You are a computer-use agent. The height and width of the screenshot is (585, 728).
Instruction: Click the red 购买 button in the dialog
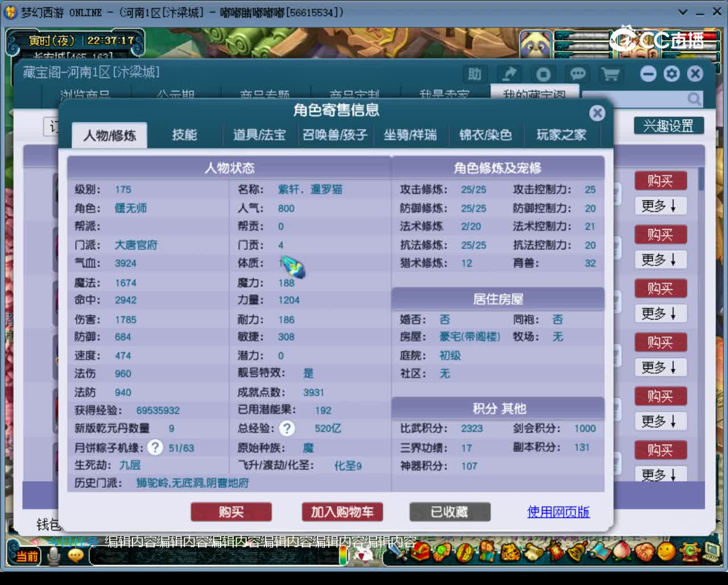[x=231, y=512]
